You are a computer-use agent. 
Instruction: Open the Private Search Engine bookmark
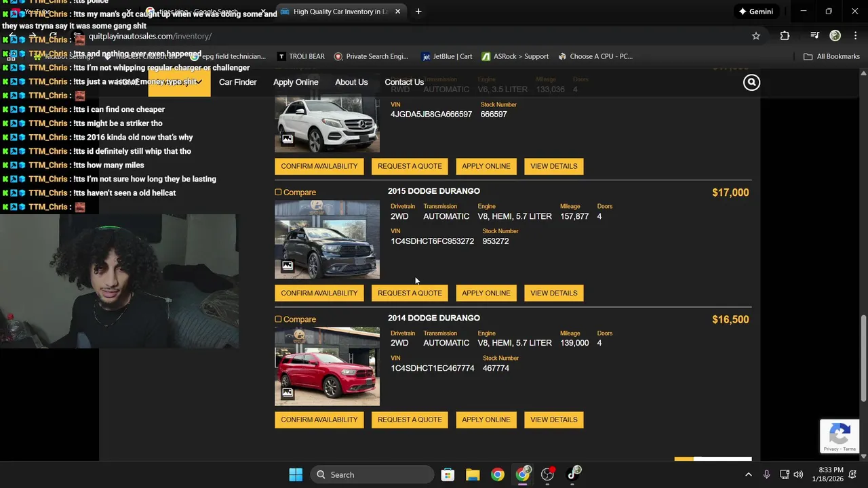(371, 56)
